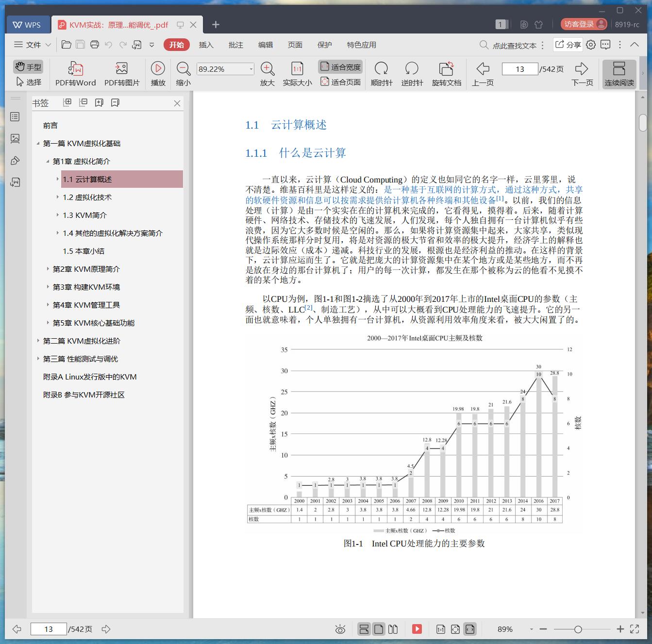
Task: Zoom in with 放大 icon
Action: [x=267, y=74]
